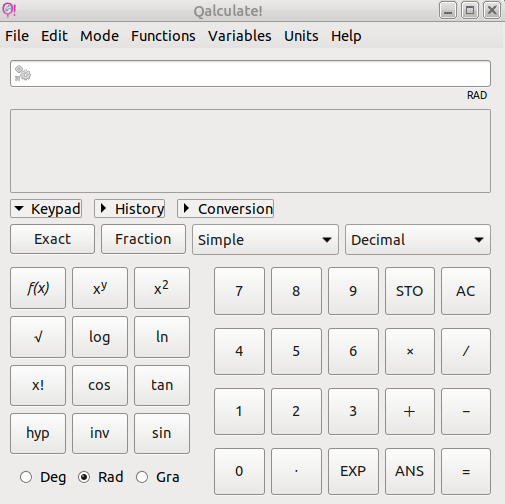This screenshot has height=504, width=505.
Task: Click digit 7 on keypad
Action: pyautogui.click(x=239, y=291)
